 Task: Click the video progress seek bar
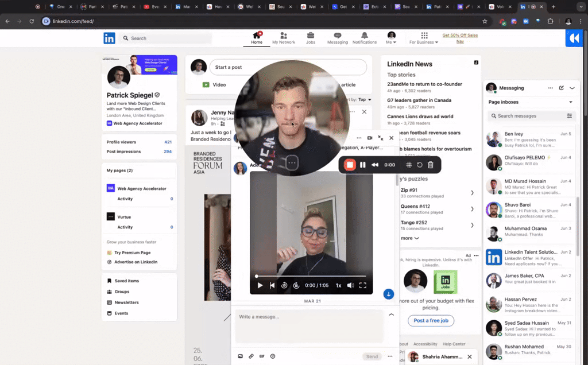(x=311, y=276)
